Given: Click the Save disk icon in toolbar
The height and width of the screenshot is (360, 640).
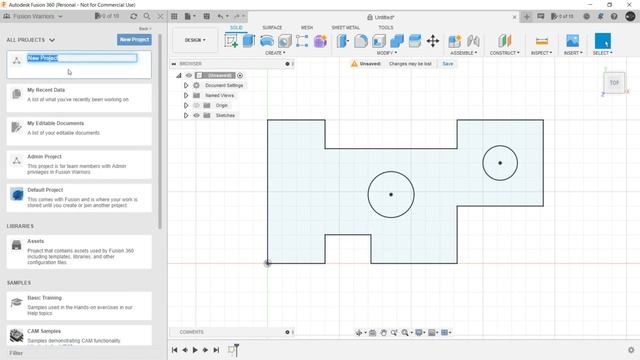Looking at the screenshot, I should [207, 16].
